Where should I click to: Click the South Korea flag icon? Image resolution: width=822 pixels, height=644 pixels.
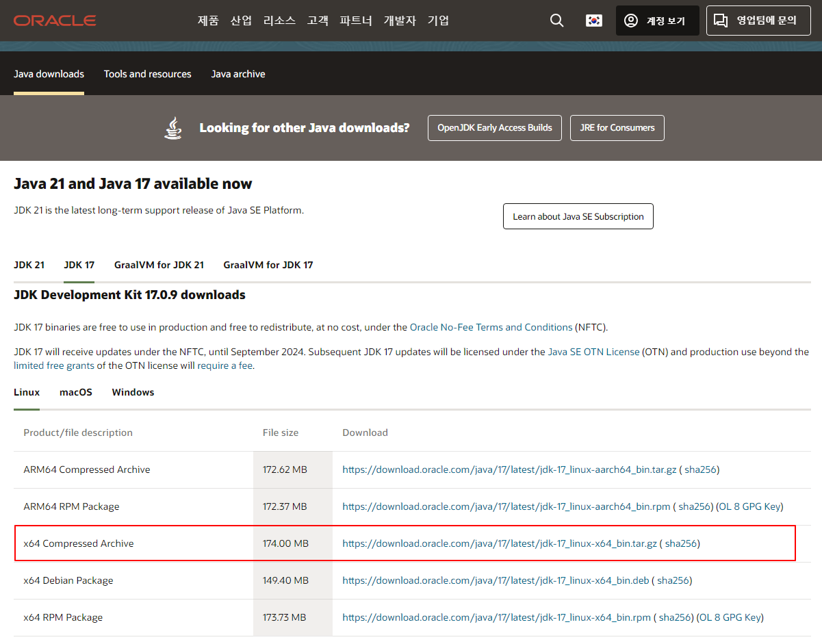594,21
